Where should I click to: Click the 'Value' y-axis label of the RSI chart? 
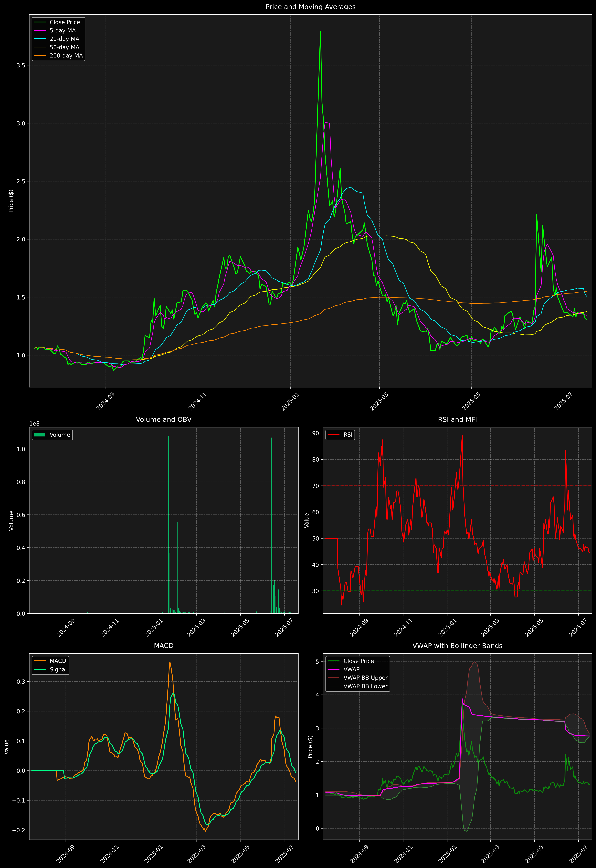tap(307, 520)
